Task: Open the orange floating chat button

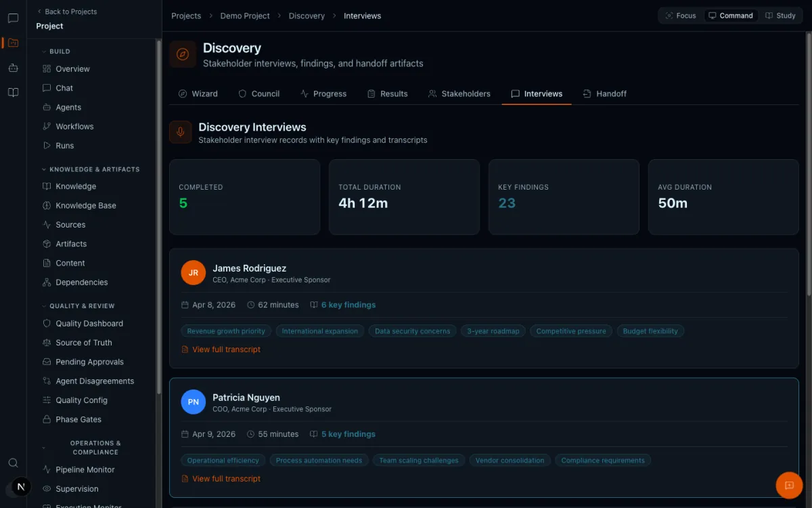Action: tap(789, 485)
